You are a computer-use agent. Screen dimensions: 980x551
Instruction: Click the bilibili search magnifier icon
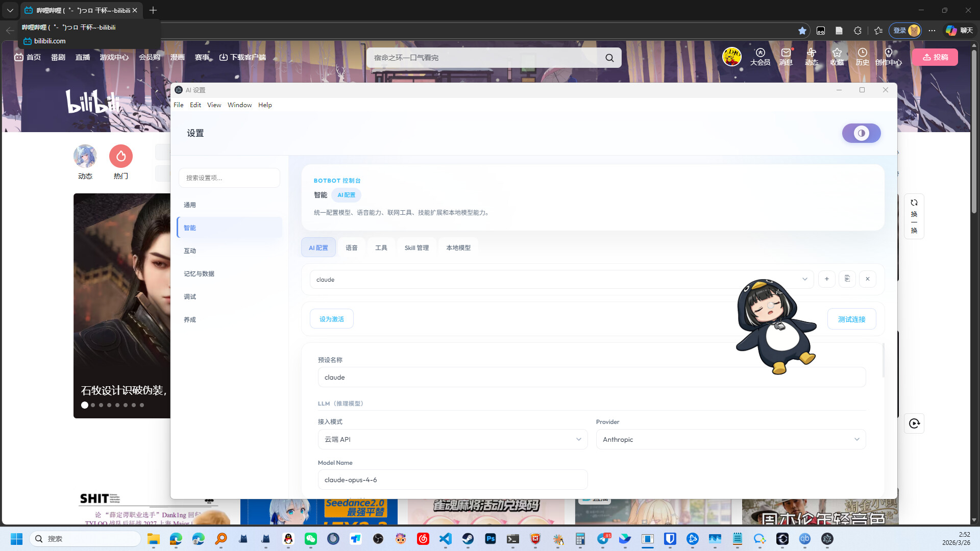point(609,58)
